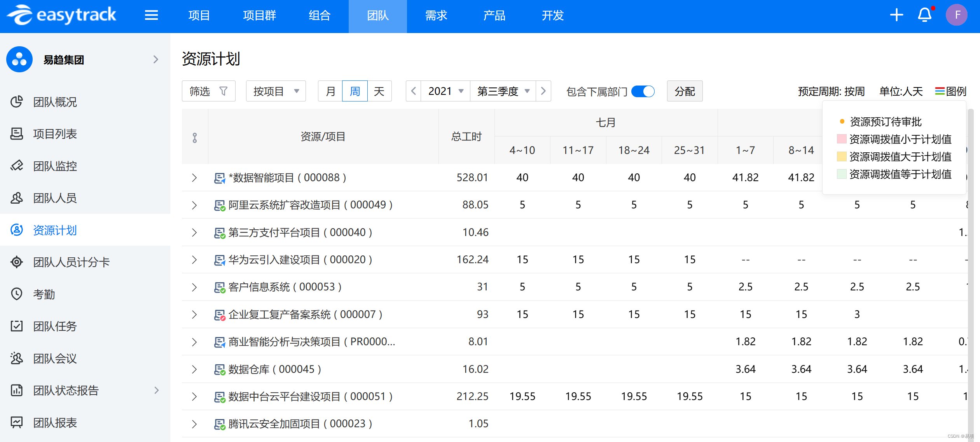The height and width of the screenshot is (442, 980).
Task: Click the 团队概况 pie chart icon
Action: point(17,102)
